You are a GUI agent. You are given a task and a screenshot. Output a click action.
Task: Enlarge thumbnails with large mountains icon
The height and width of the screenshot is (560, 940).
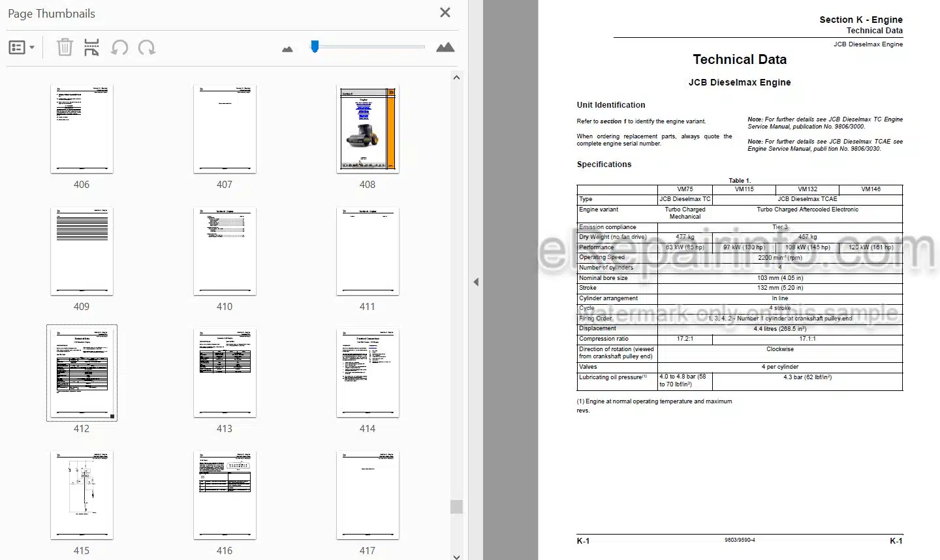(445, 47)
